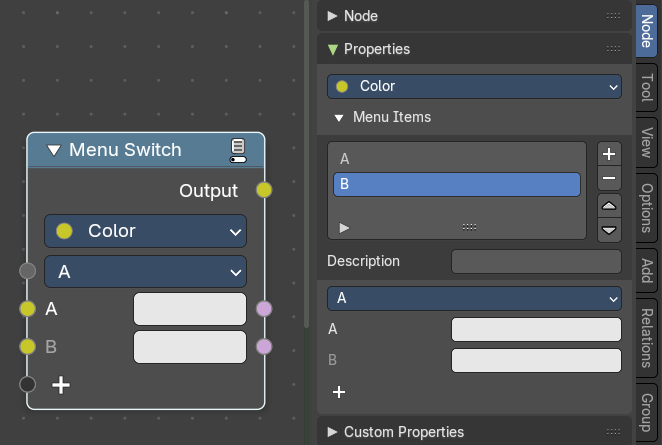662x445 pixels.
Task: Open the Color data type dropdown in sidebar
Action: [x=474, y=87]
